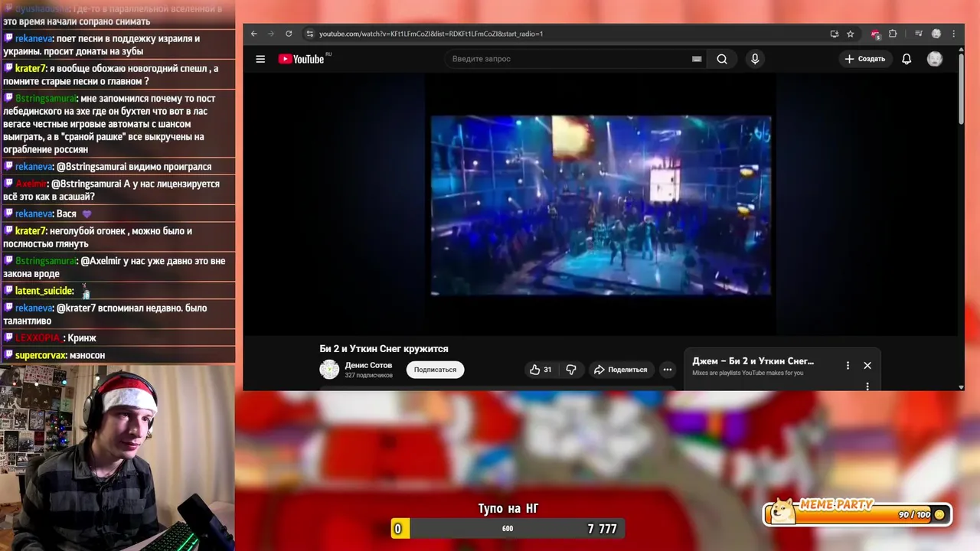Open more actions under the video
The height and width of the screenshot is (551, 980).
(x=668, y=370)
